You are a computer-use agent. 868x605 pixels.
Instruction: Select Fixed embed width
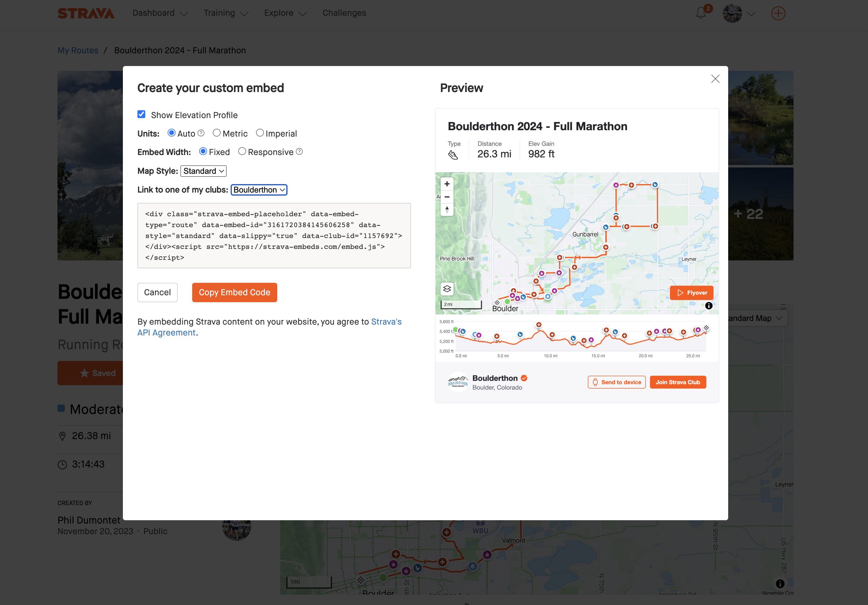(203, 151)
